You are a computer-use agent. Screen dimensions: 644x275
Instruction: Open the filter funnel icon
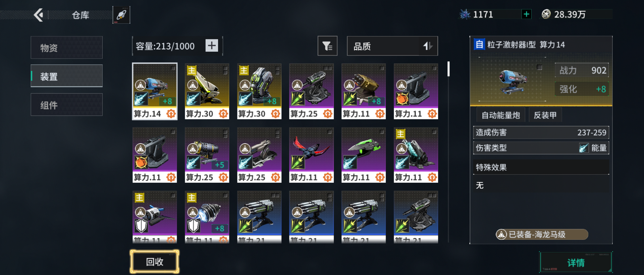point(327,46)
